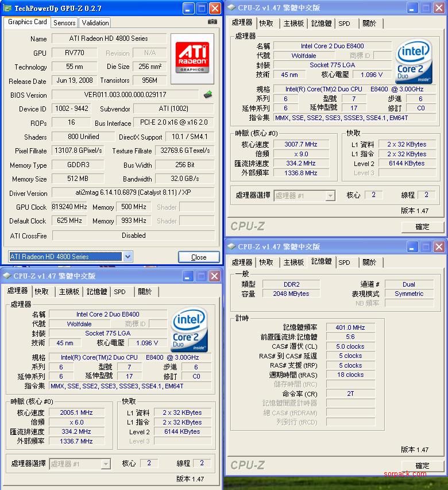Open 處理器選擇 dropdown in the x 9.0 multiplier window
Viewport: 448px width, 490px height.
pos(330,195)
